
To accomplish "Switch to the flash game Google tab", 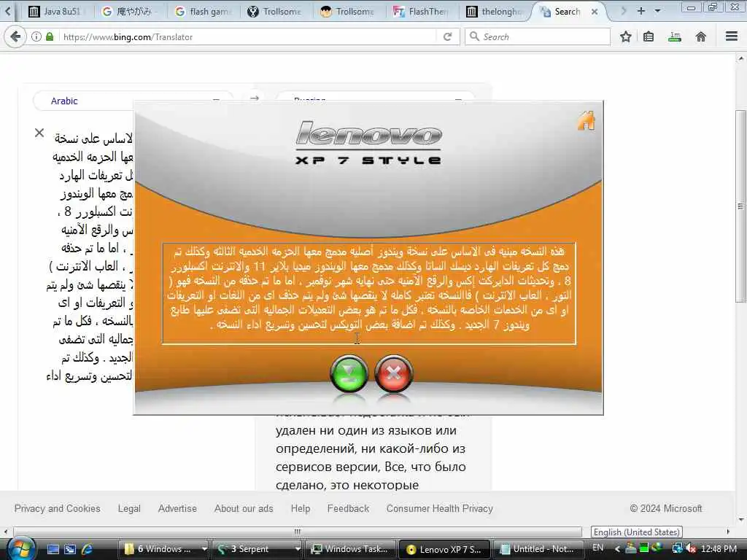I will click(204, 12).
